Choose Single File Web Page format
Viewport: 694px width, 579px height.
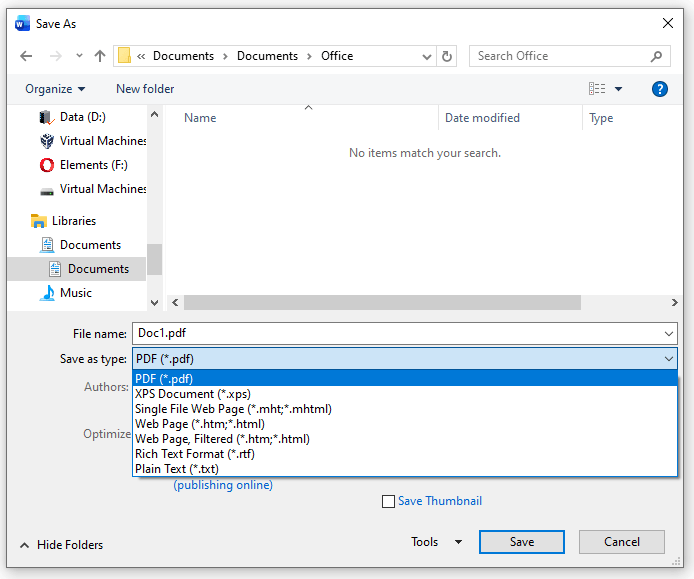[x=405, y=409]
